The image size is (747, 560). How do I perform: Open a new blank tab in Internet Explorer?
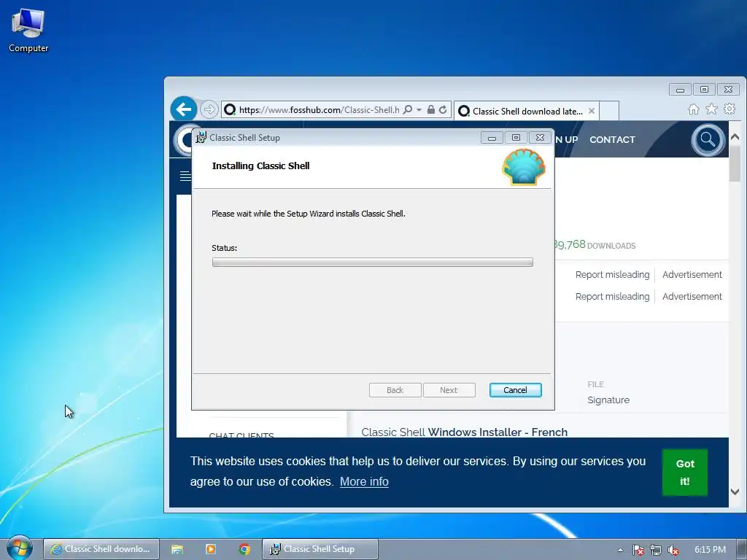point(609,111)
